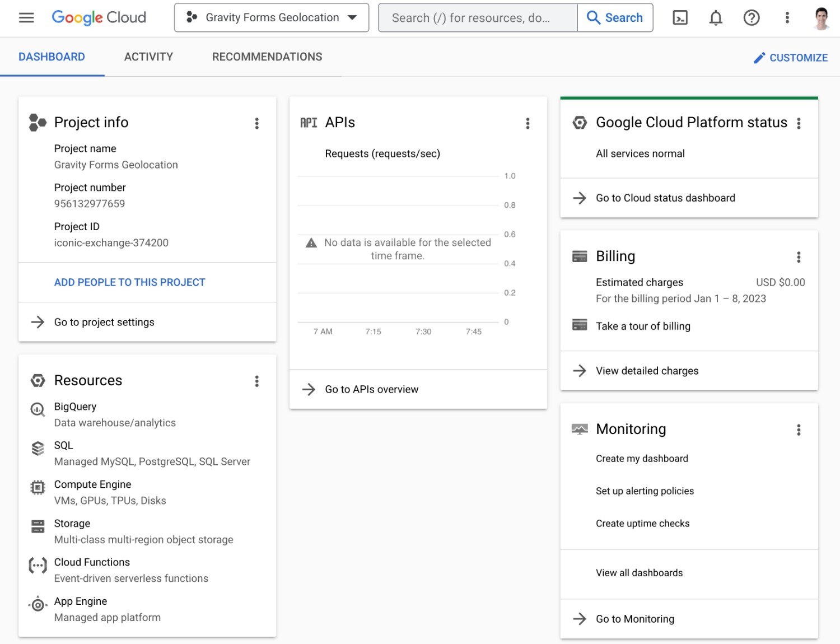Click the Cloud Functions icon
This screenshot has width=840, height=644.
[x=37, y=566]
